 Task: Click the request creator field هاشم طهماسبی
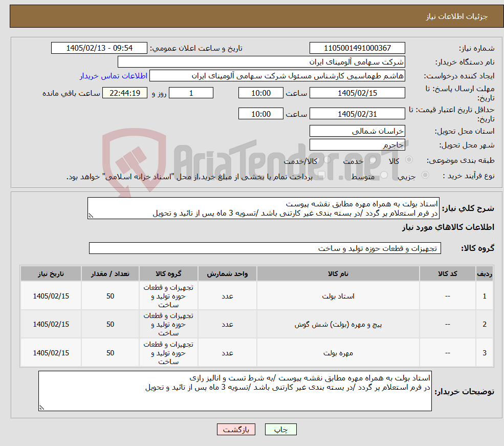pos(277,76)
